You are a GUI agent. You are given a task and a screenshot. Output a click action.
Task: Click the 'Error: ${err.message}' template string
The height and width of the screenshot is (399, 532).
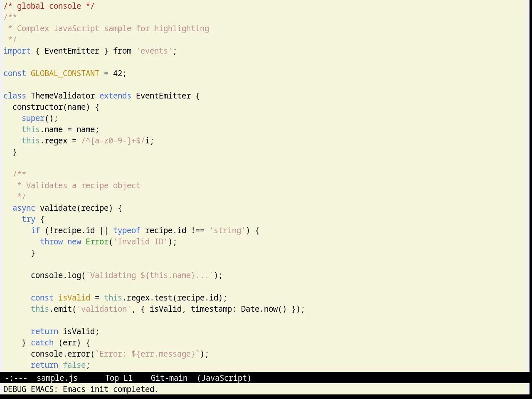(x=147, y=354)
